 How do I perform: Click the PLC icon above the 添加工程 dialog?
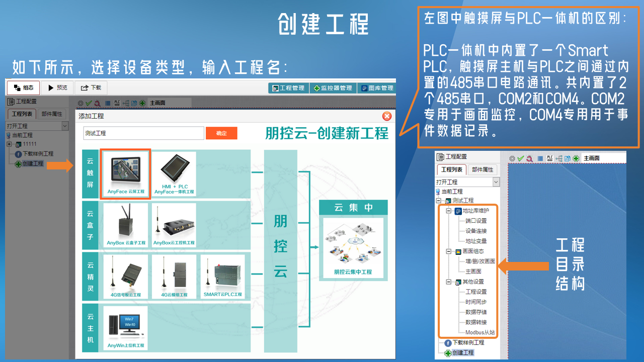tap(116, 103)
